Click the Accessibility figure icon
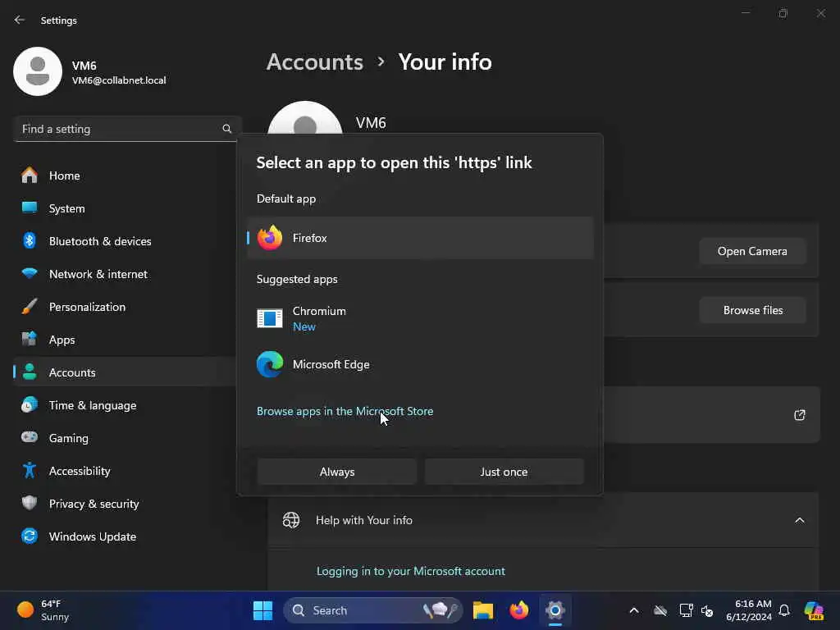 coord(30,470)
